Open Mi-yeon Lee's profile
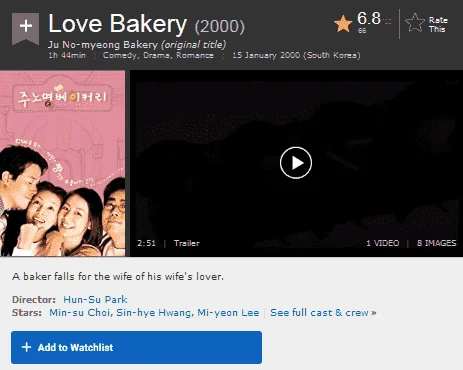The image size is (463, 370). (x=228, y=313)
